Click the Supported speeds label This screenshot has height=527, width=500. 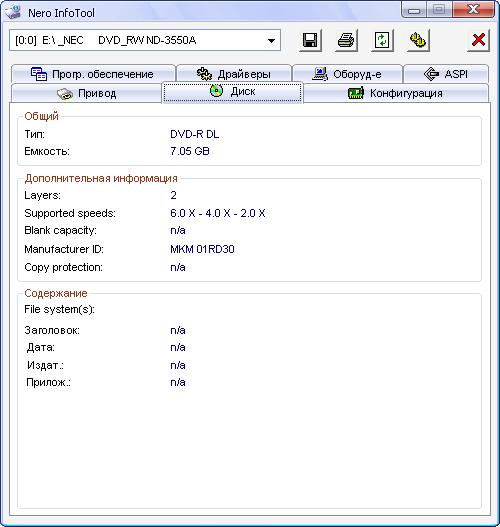click(x=70, y=213)
